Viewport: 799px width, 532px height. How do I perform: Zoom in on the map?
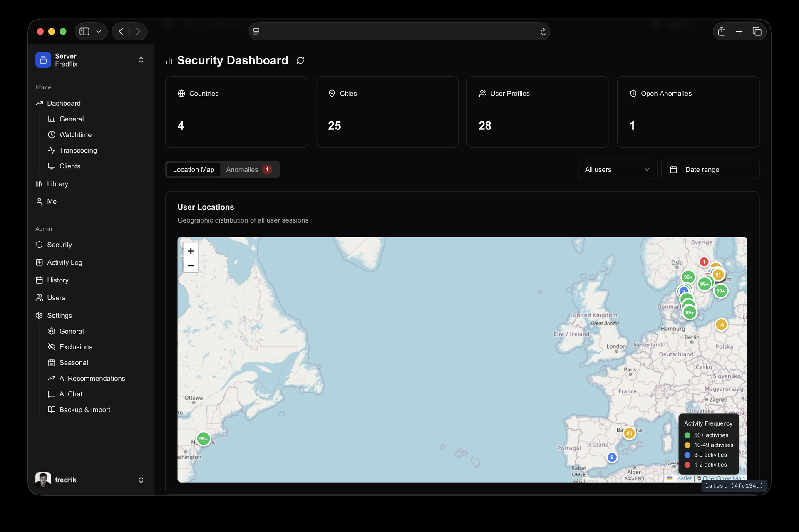click(191, 251)
